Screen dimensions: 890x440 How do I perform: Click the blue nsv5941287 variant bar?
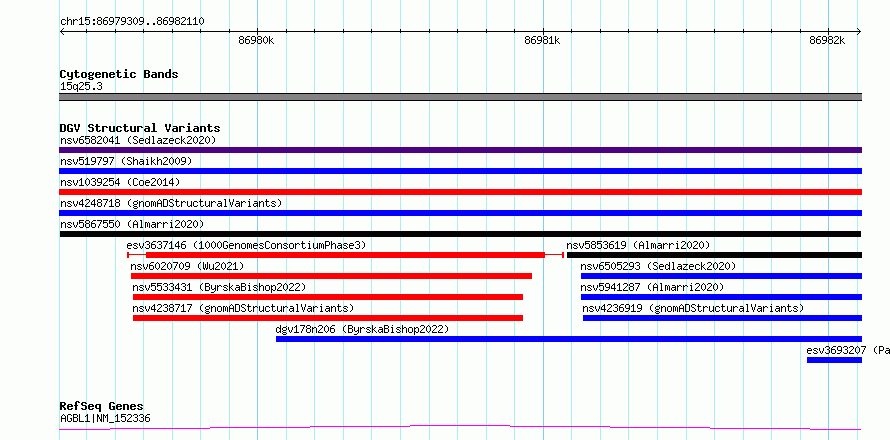pos(721,297)
